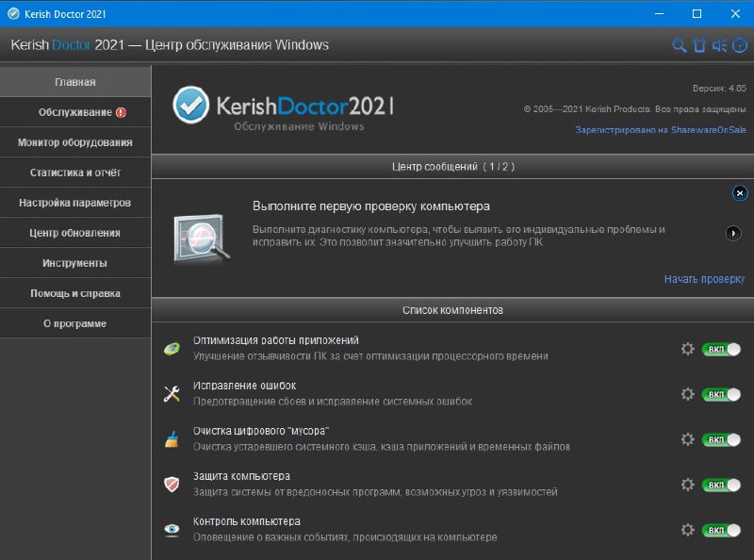Disable the Очистка цифрового "мусора" switch
Viewport: 754px width, 560px height.
tap(721, 439)
